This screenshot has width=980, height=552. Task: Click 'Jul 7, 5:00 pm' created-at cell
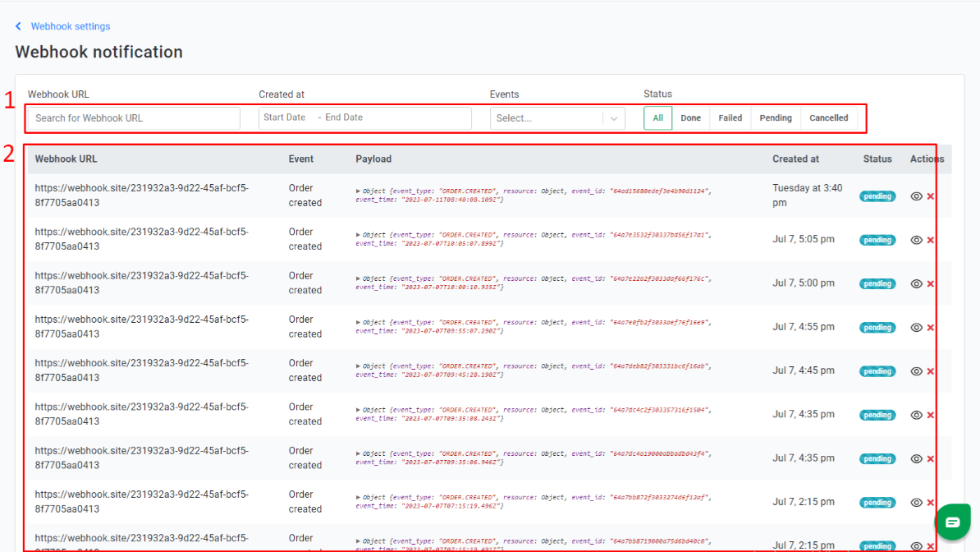pos(804,283)
